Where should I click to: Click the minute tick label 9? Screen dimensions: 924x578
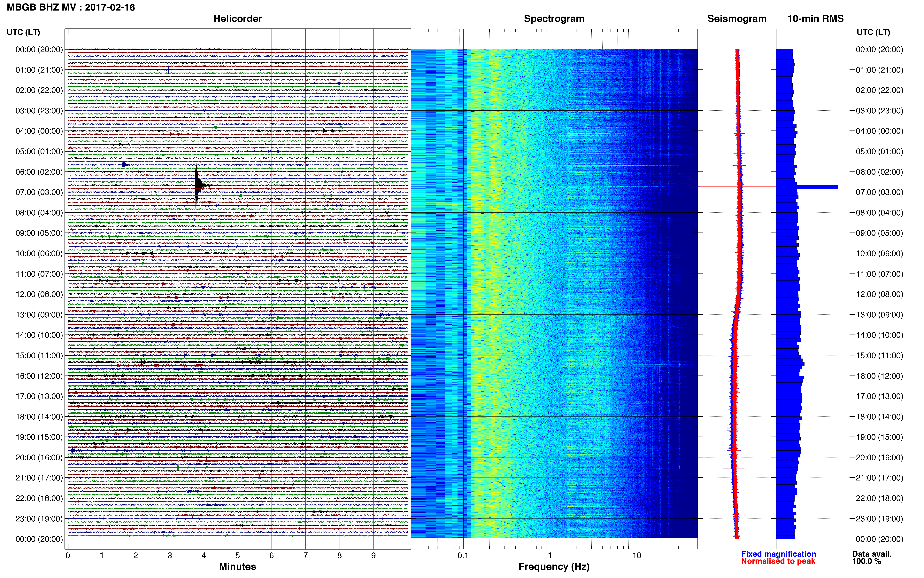click(373, 555)
